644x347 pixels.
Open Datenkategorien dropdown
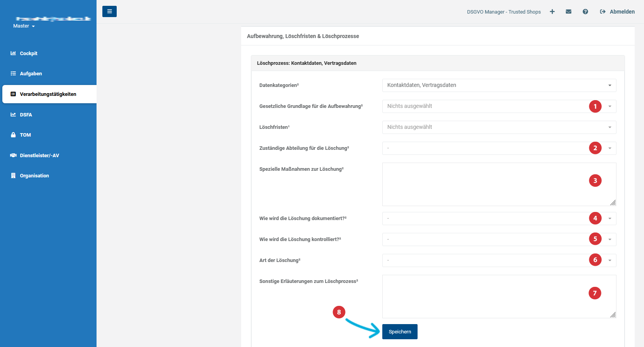[x=499, y=85]
